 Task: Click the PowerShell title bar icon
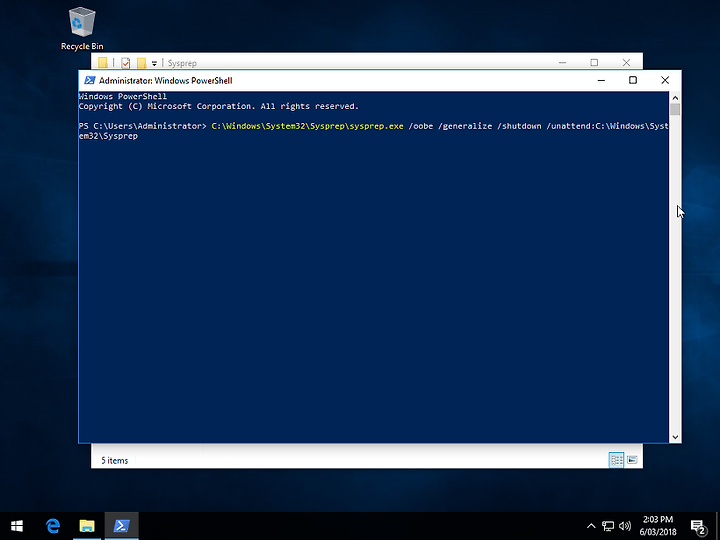[x=90, y=80]
